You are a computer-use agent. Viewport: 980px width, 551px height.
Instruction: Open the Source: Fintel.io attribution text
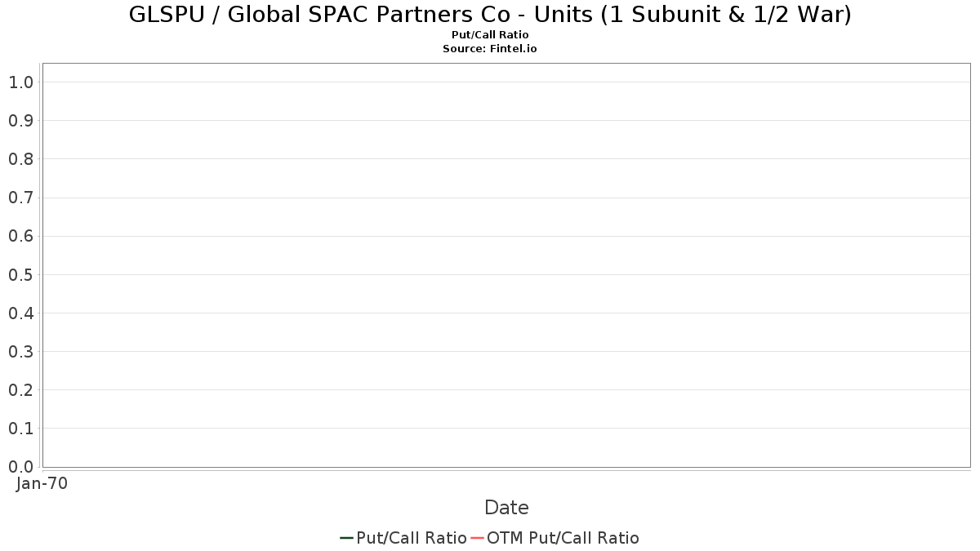click(490, 49)
